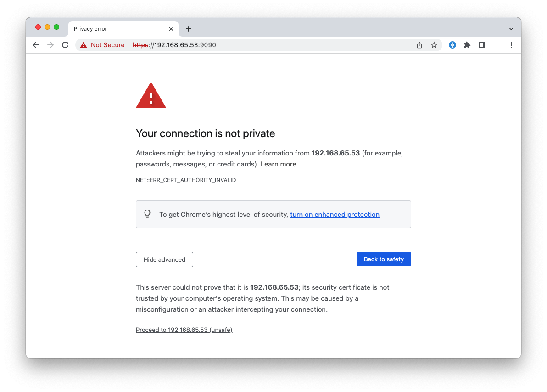Close the Privacy error tab
Image resolution: width=547 pixels, height=392 pixels.
click(171, 29)
